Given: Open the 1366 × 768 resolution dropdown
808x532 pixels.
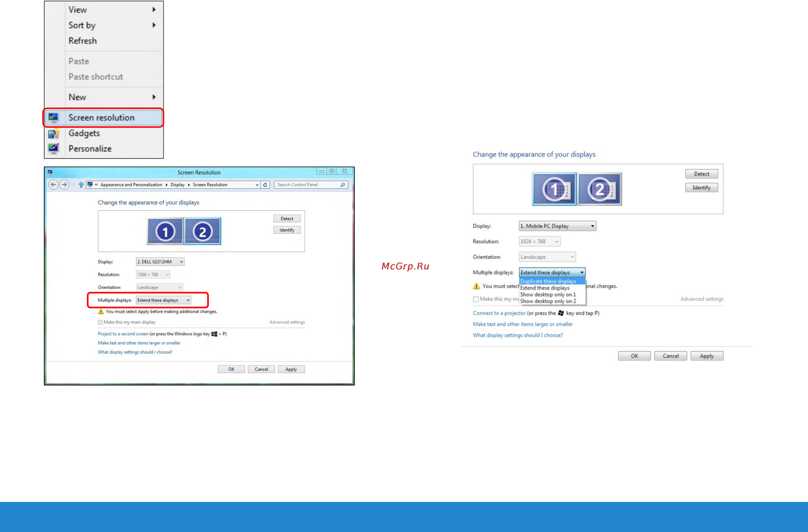Looking at the screenshot, I should pos(153,274).
